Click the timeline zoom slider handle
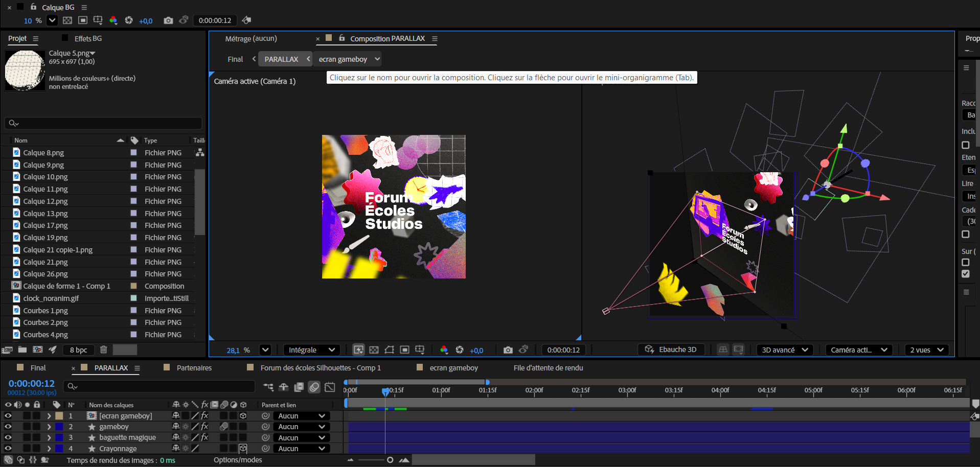980x467 pixels. [390, 460]
